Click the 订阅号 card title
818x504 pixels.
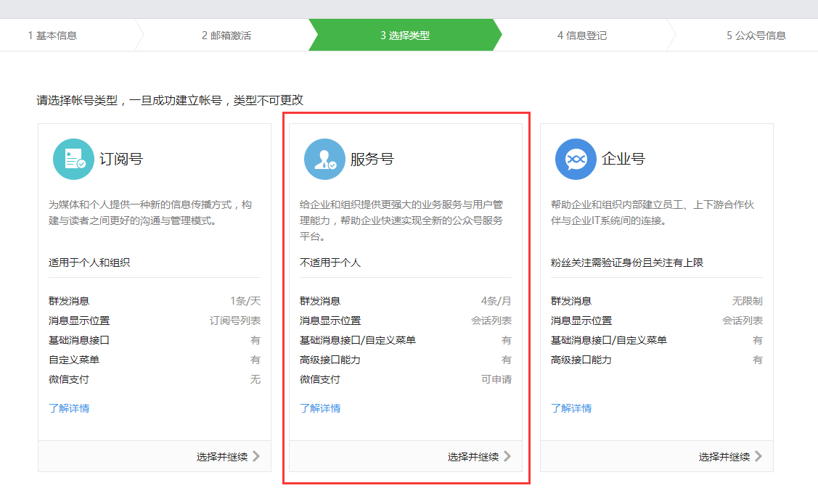[x=121, y=159]
